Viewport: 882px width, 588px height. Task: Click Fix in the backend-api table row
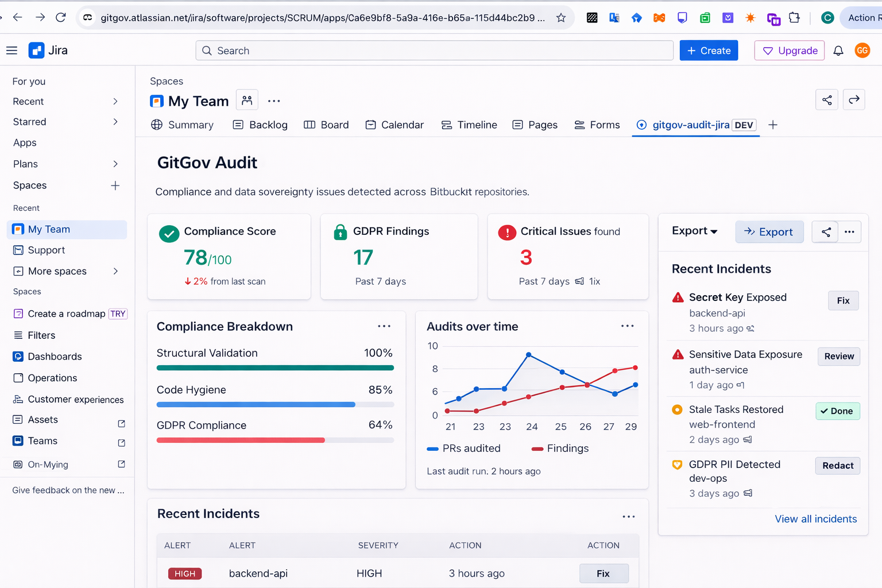(x=604, y=574)
